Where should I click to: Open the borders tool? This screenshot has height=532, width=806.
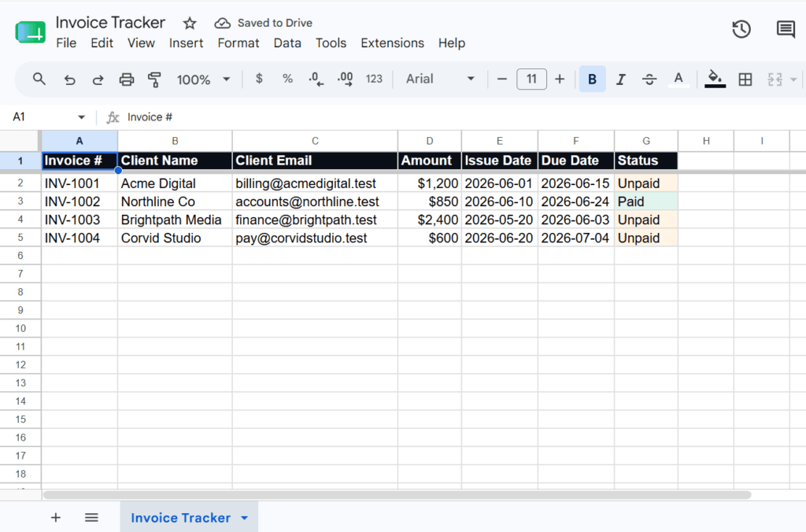click(745, 79)
